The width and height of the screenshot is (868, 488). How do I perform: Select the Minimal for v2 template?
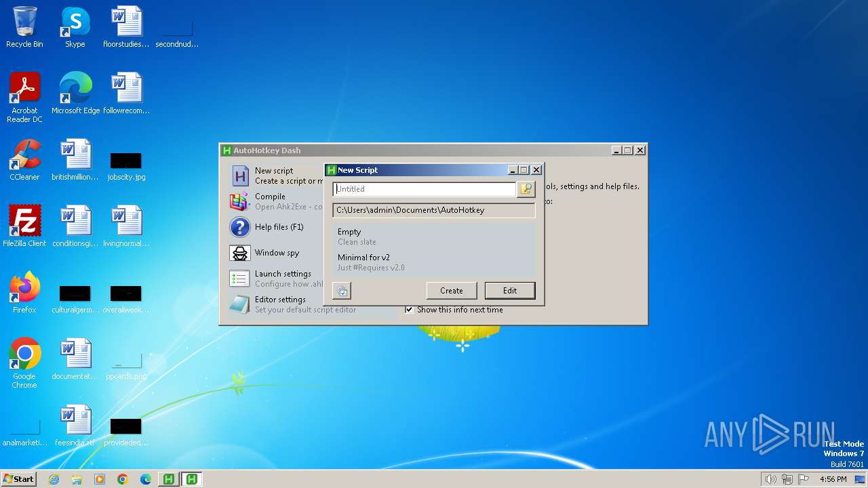[x=434, y=262]
